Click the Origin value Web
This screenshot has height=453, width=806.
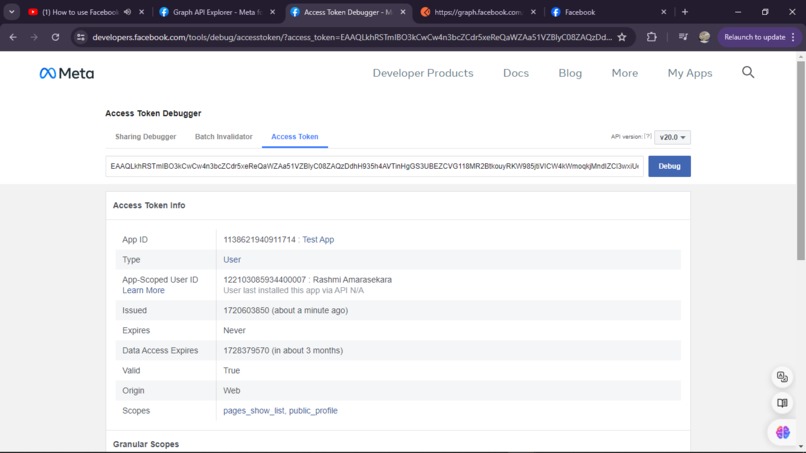231,391
